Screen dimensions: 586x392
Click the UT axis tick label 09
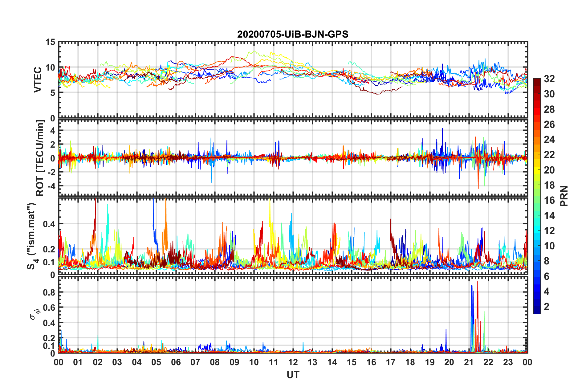coord(234,362)
